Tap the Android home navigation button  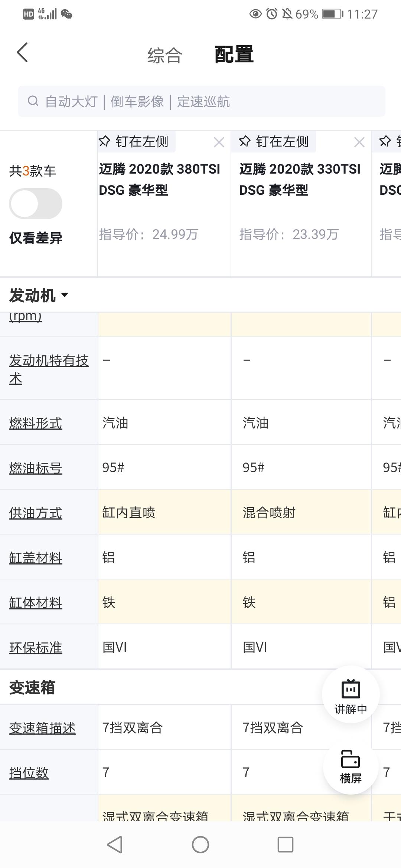point(200,845)
